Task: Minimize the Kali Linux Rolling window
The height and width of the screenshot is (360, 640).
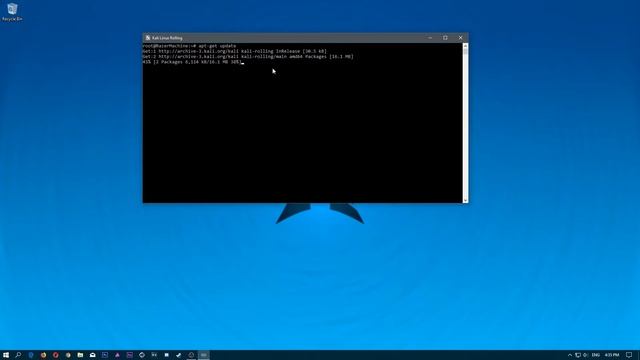Action: [430, 38]
